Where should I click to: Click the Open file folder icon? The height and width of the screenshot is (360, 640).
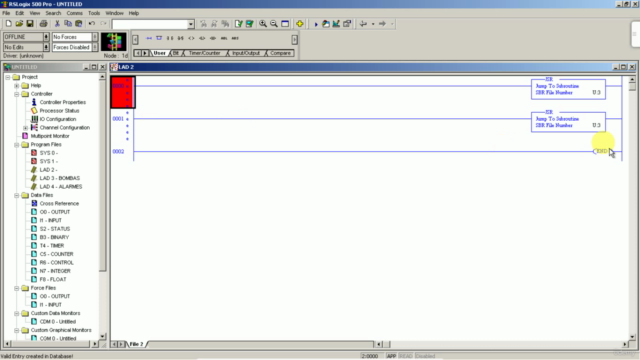pyautogui.click(x=19, y=24)
